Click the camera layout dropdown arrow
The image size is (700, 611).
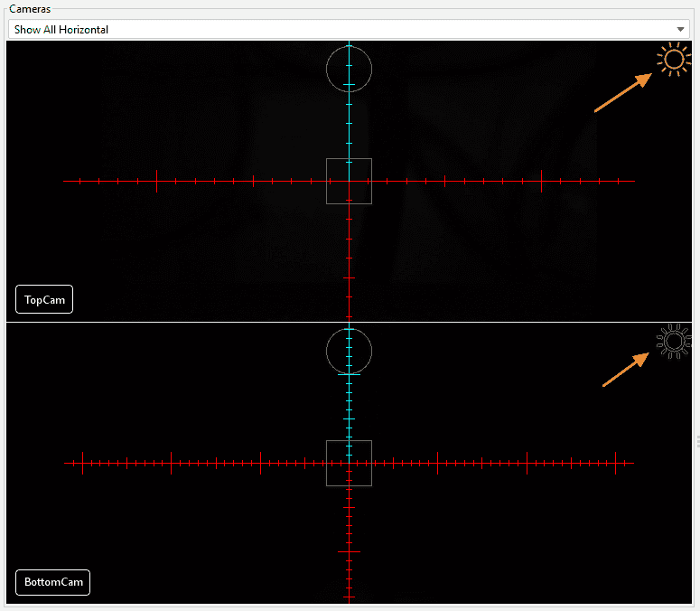pos(681,30)
